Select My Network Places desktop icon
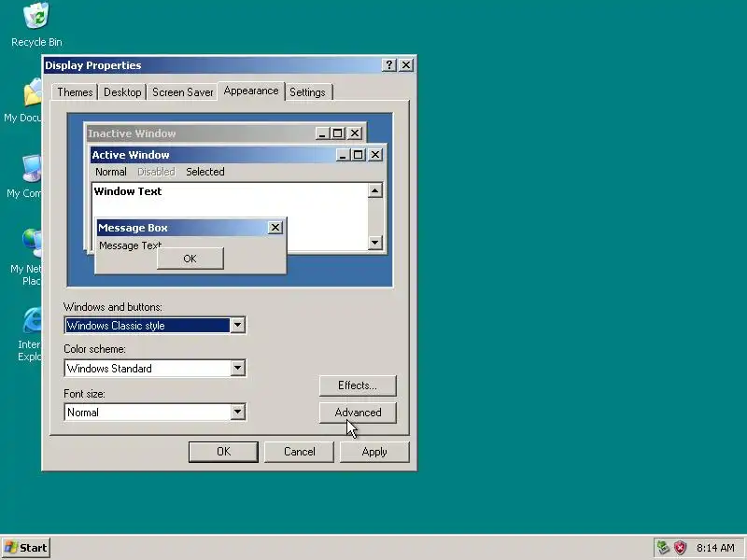The width and height of the screenshot is (747, 560). pos(27,258)
